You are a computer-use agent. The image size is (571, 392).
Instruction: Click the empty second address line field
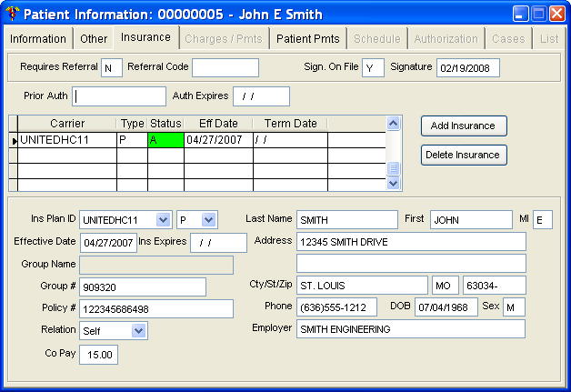click(411, 264)
